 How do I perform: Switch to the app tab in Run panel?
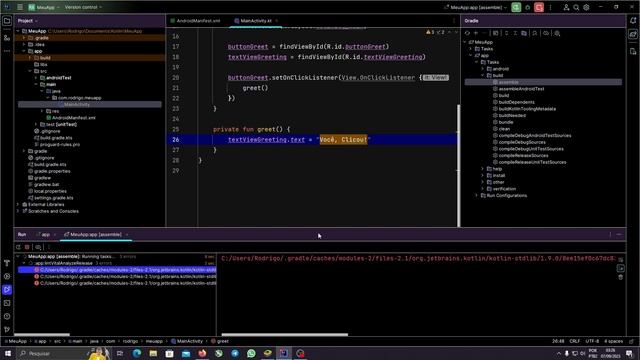click(x=45, y=235)
